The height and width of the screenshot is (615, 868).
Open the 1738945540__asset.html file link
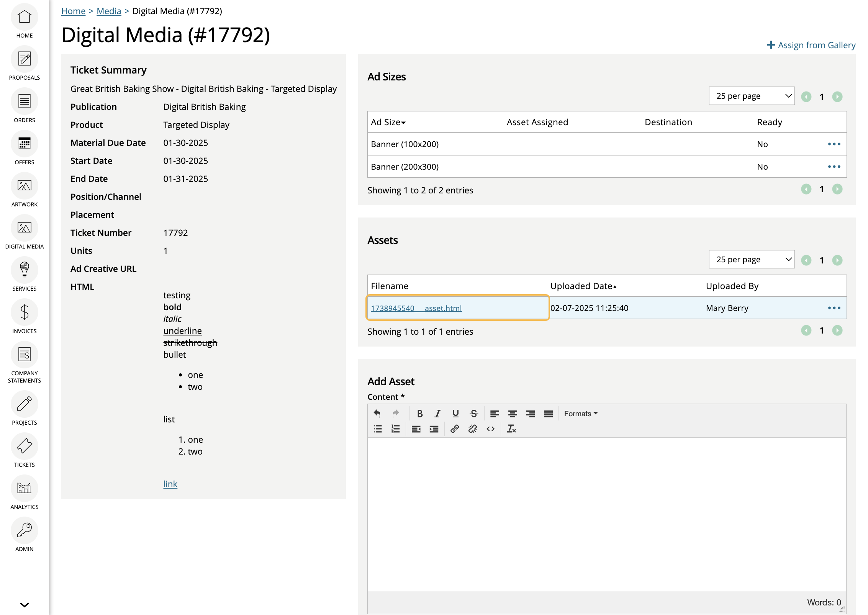point(416,308)
